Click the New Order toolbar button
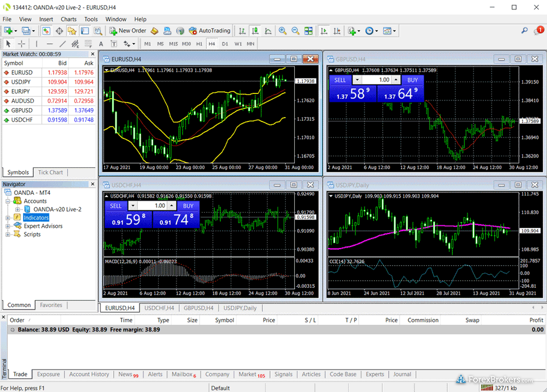This screenshot has height=392, width=547. pos(128,31)
